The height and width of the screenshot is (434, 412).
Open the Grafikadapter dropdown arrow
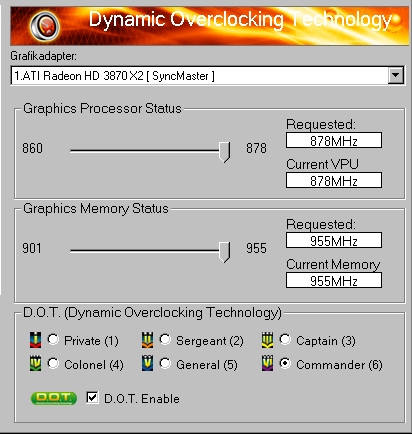(396, 75)
